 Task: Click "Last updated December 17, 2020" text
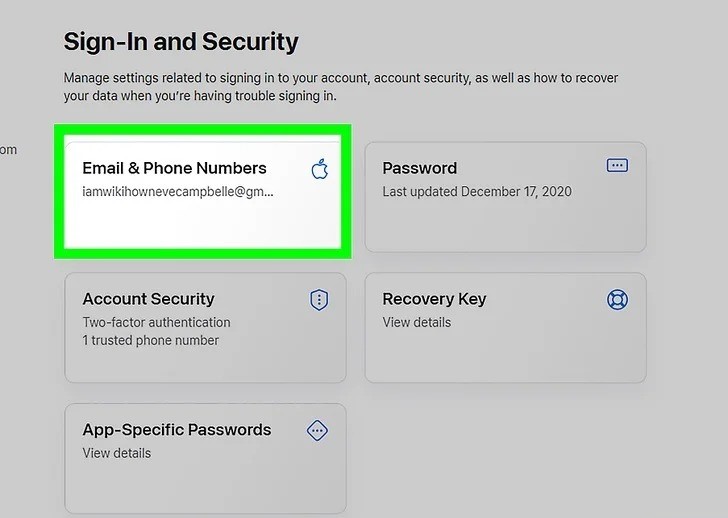[x=477, y=191]
